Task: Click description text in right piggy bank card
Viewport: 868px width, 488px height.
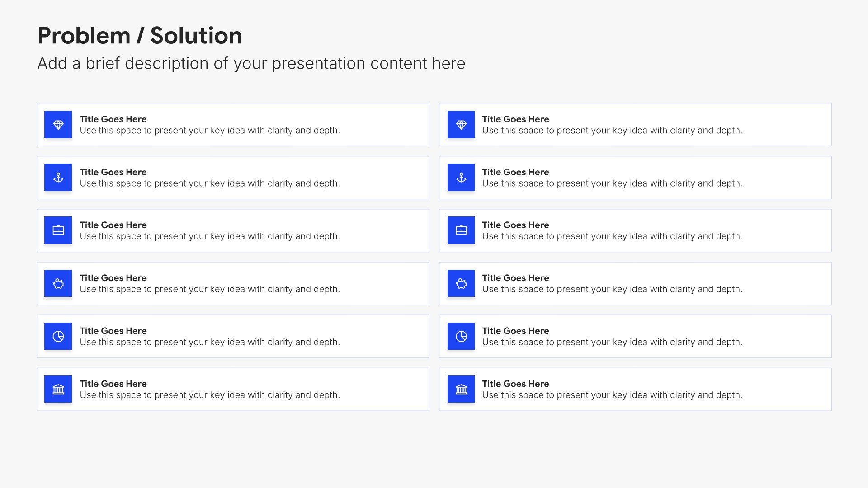Action: 612,289
